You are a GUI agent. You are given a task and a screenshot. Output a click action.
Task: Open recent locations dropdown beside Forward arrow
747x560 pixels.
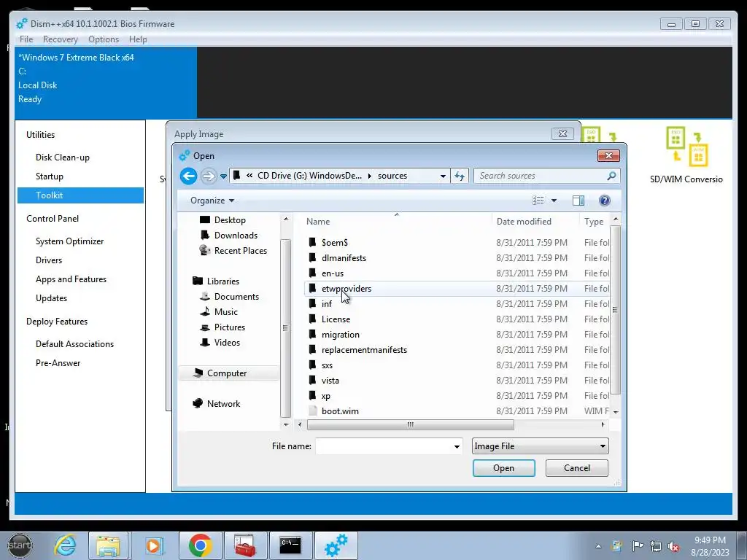pyautogui.click(x=223, y=176)
